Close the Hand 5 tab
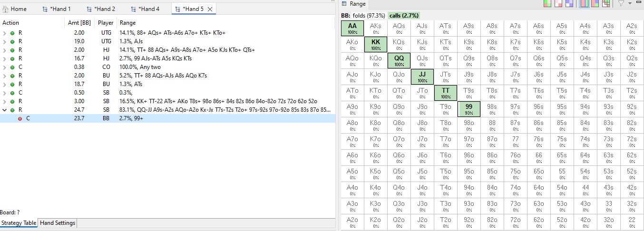Screen dimensions: 644x231 click(x=210, y=9)
